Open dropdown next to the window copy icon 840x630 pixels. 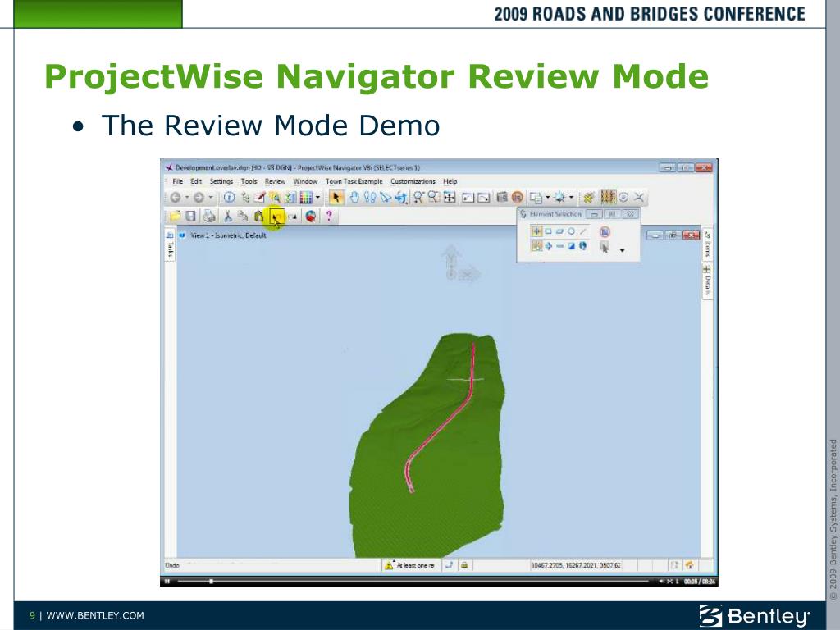tap(547, 198)
